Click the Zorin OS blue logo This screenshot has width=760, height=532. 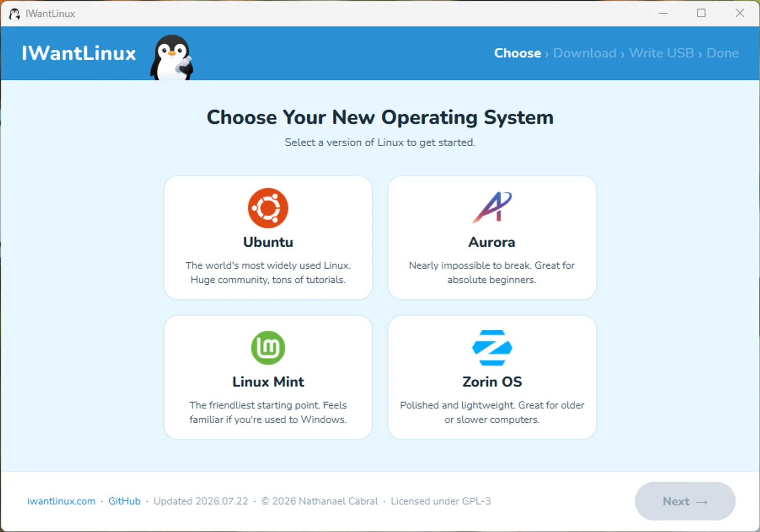pyautogui.click(x=492, y=348)
